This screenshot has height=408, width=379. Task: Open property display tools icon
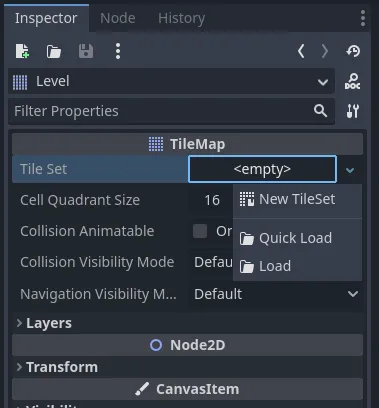[x=352, y=111]
